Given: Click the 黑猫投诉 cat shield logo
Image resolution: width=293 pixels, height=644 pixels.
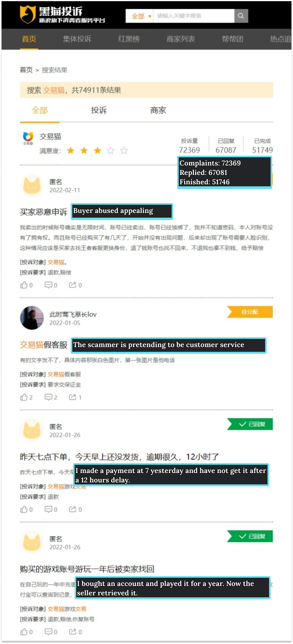Looking at the screenshot, I should [28, 15].
